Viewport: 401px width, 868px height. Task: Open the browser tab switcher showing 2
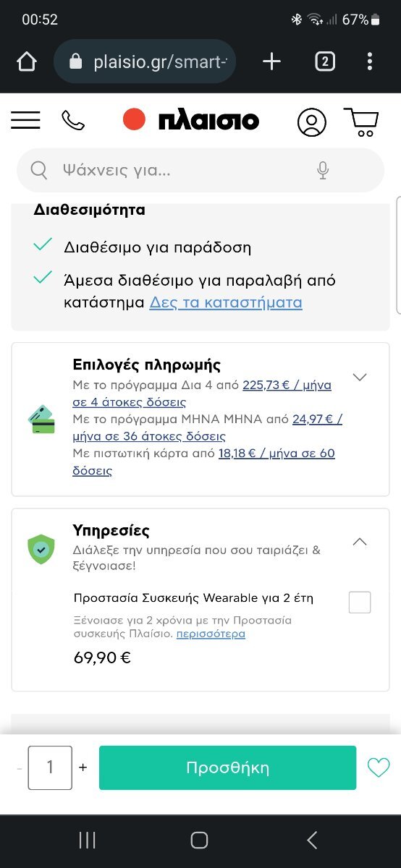click(324, 61)
